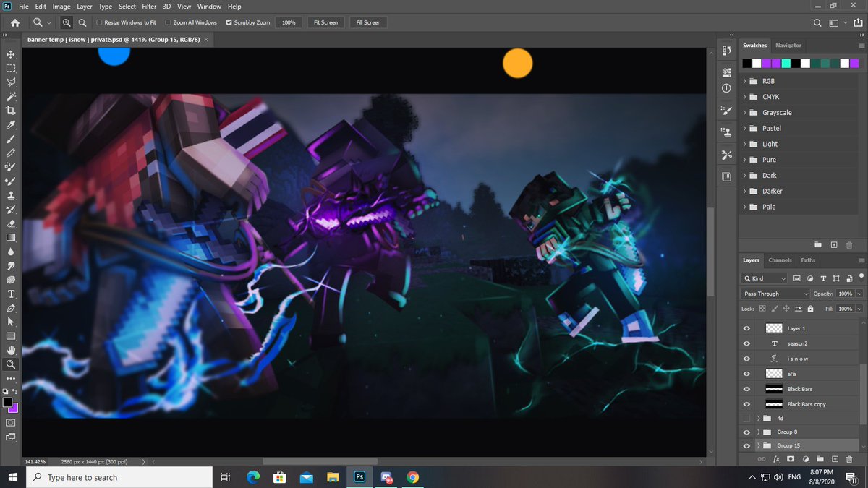
Task: Add a layer mask
Action: (x=791, y=459)
